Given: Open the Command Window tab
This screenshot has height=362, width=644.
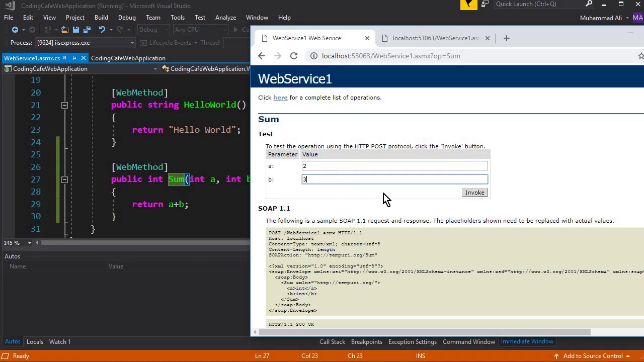Looking at the screenshot, I should coord(469,342).
